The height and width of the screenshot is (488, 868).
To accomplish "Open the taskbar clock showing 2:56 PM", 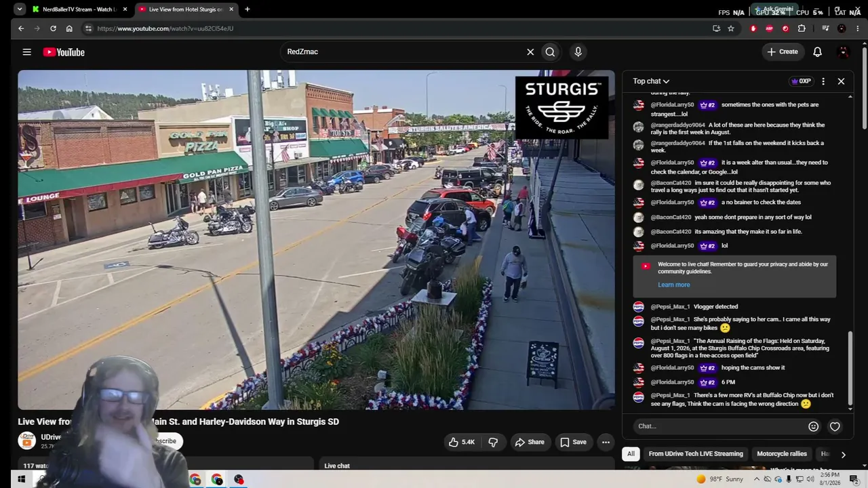I will [829, 479].
